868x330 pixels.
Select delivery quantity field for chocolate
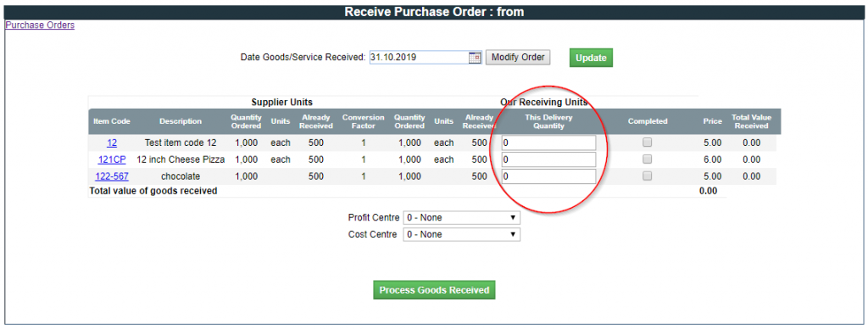click(548, 176)
